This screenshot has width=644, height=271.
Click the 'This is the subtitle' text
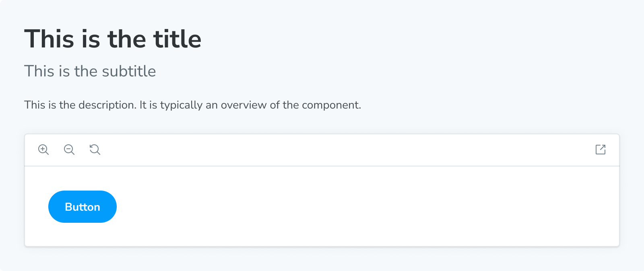90,71
